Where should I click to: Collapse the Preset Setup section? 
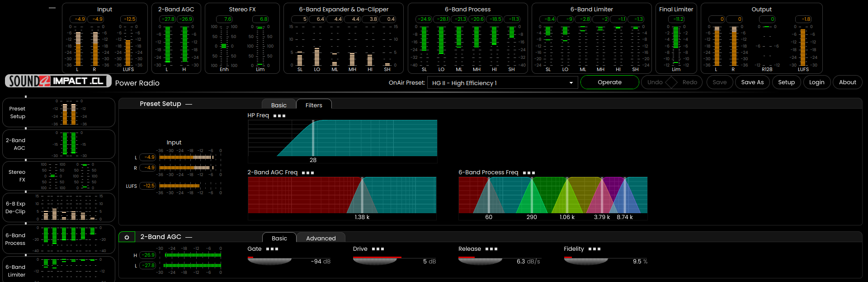189,104
